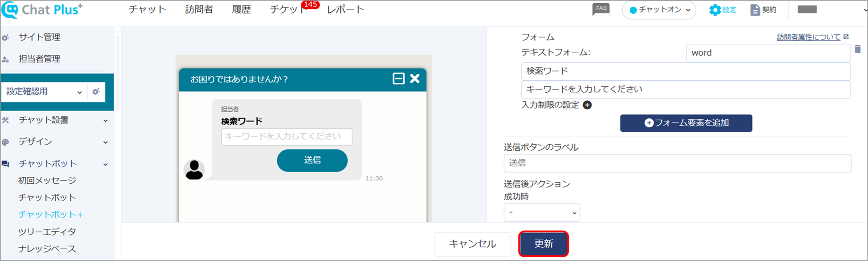Click 送信 button in chat preview
868x261 pixels.
(x=312, y=160)
